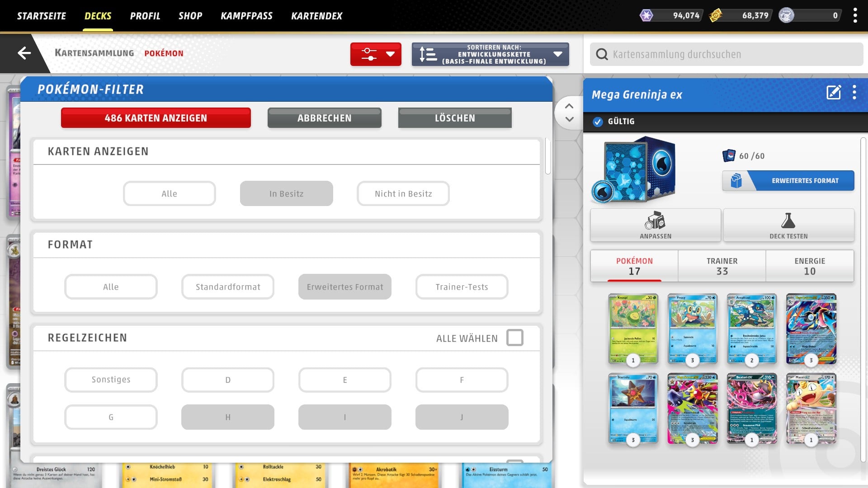868x488 pixels.
Task: Toggle regulation mark E
Action: [344, 380]
